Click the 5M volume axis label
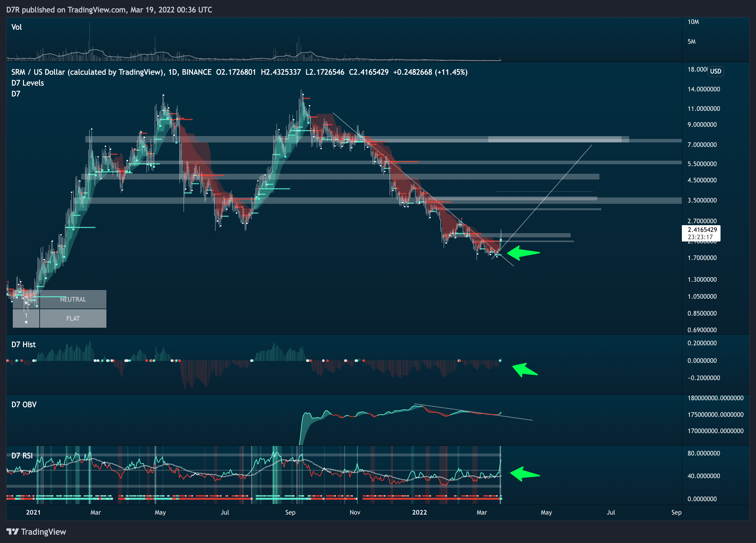This screenshot has height=543, width=756. (x=692, y=42)
